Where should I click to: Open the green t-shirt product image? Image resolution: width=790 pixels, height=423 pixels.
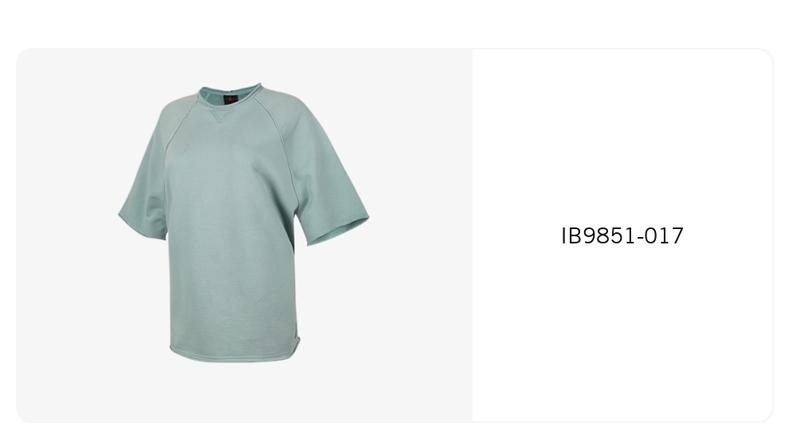[244, 223]
